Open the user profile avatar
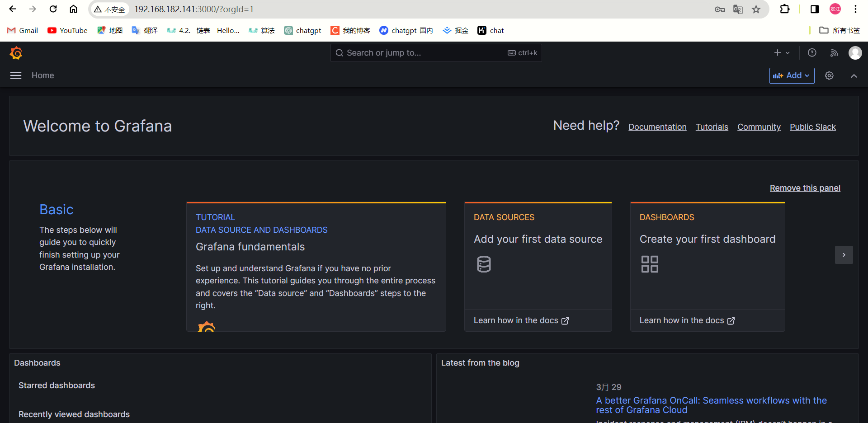Image resolution: width=868 pixels, height=423 pixels. [855, 53]
